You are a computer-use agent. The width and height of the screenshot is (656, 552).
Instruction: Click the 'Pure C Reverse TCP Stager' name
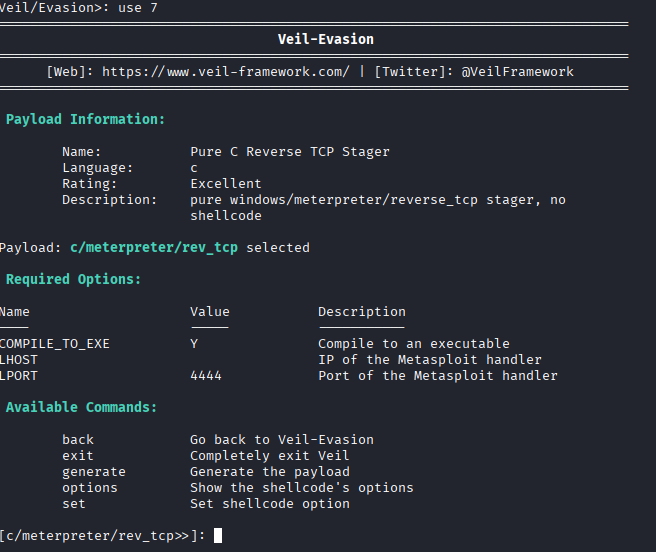point(290,152)
